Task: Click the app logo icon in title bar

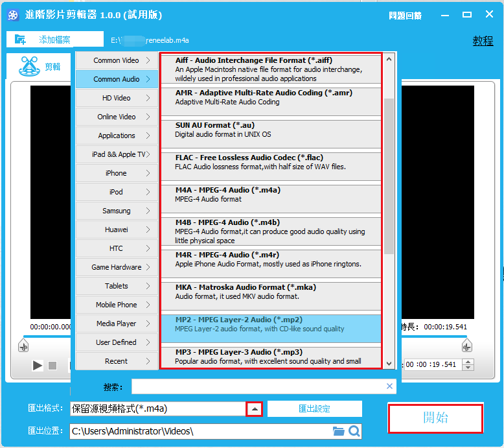Action: click(13, 15)
